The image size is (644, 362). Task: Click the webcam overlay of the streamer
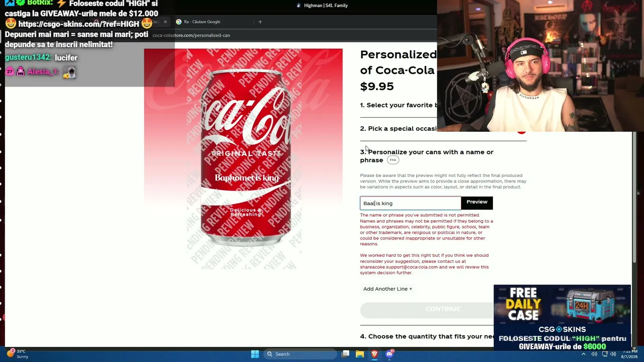[540, 66]
